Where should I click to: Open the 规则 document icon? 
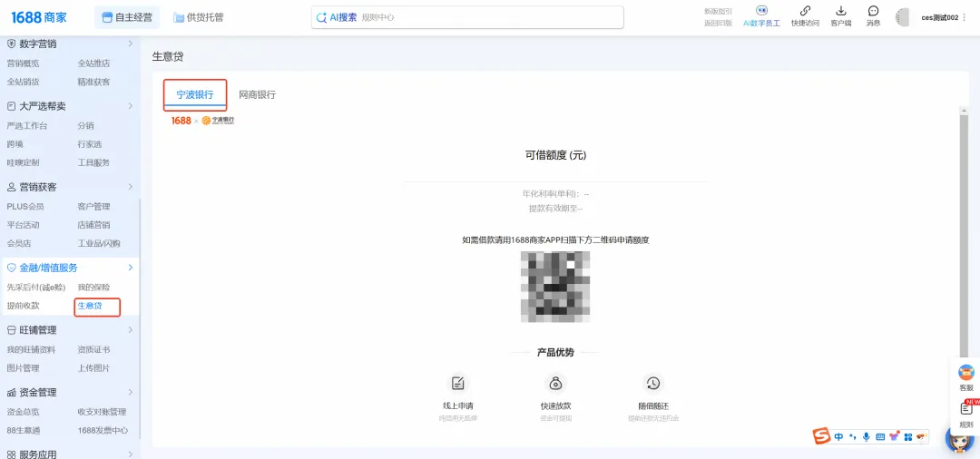tap(966, 409)
